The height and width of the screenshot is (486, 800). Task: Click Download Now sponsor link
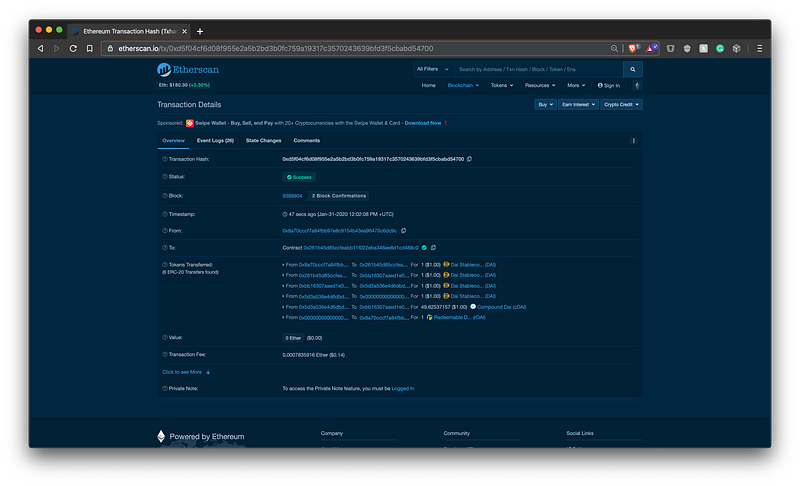[x=423, y=123]
